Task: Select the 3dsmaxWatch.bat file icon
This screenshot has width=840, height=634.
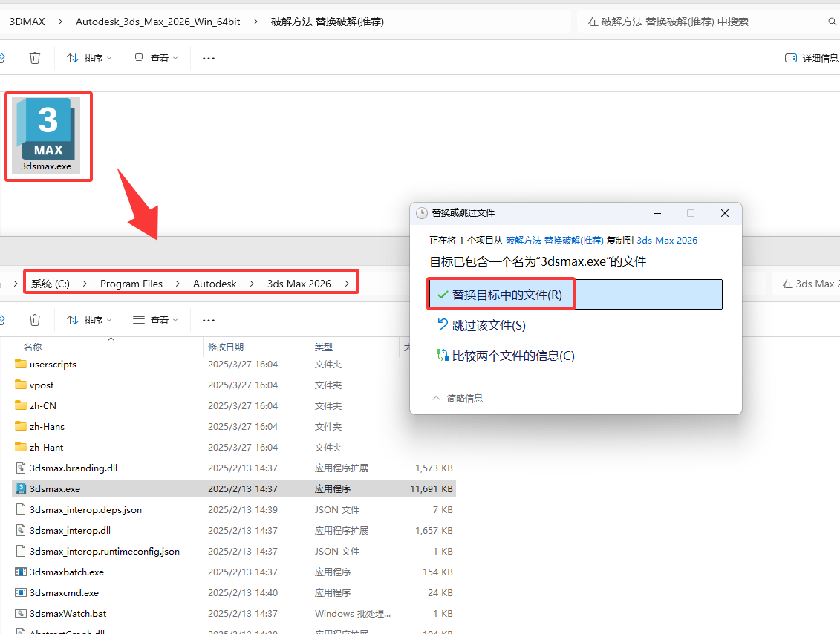Action: [x=21, y=613]
